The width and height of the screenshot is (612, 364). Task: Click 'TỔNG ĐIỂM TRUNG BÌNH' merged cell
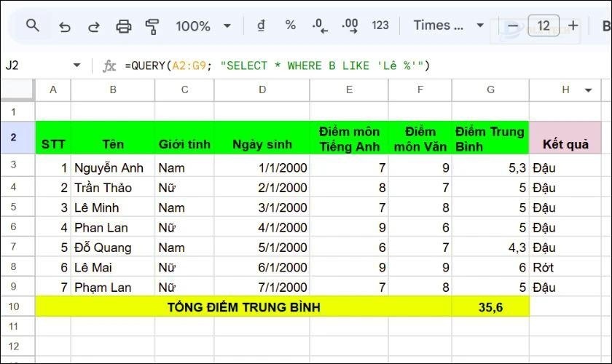[x=243, y=307]
